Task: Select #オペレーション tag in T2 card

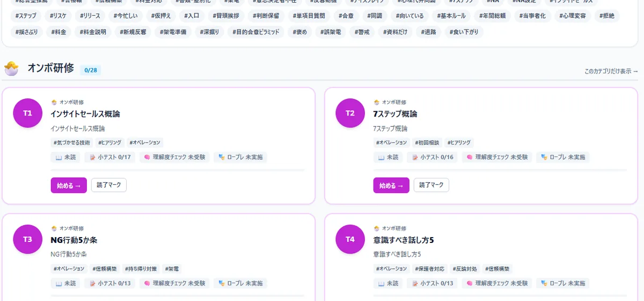Action: coord(391,142)
